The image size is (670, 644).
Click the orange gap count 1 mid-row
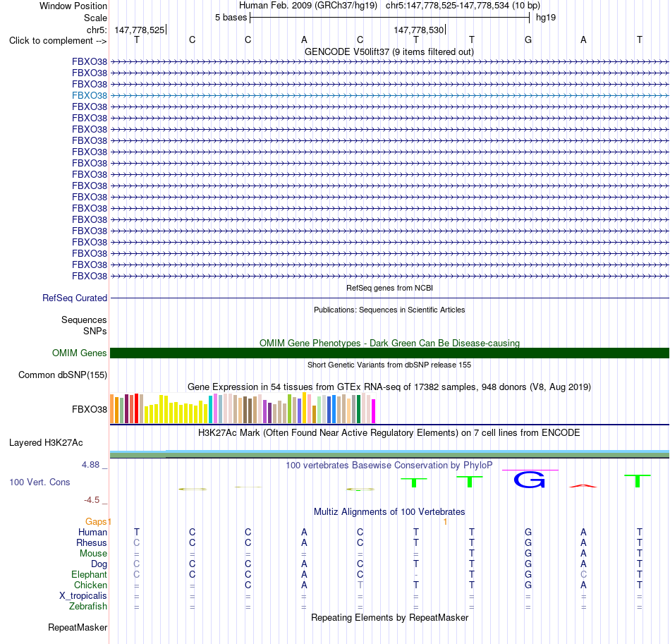[x=445, y=522]
